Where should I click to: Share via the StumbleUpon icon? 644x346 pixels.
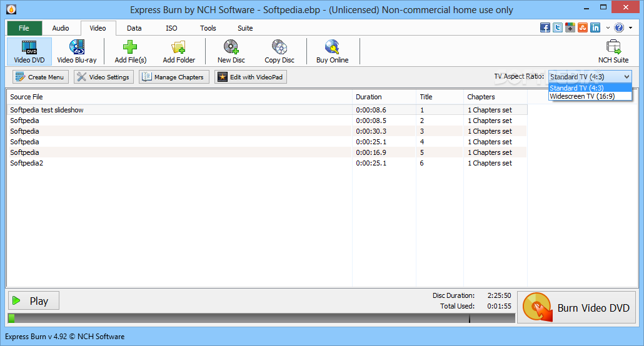click(582, 27)
